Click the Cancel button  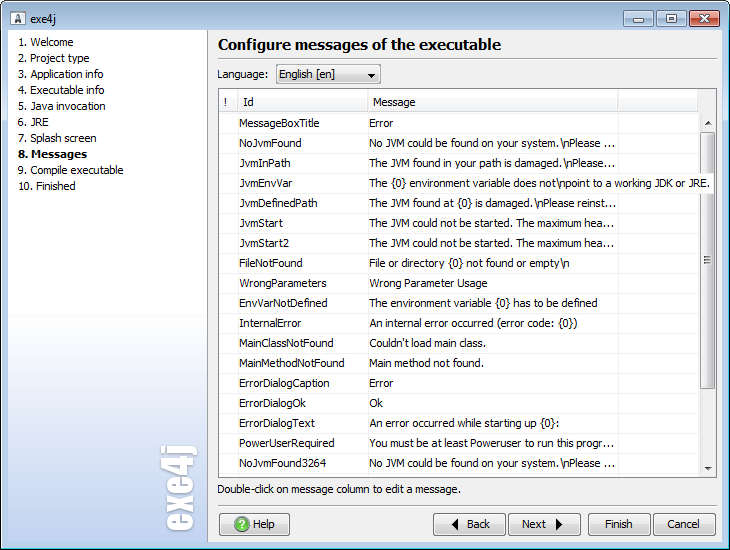(x=684, y=524)
